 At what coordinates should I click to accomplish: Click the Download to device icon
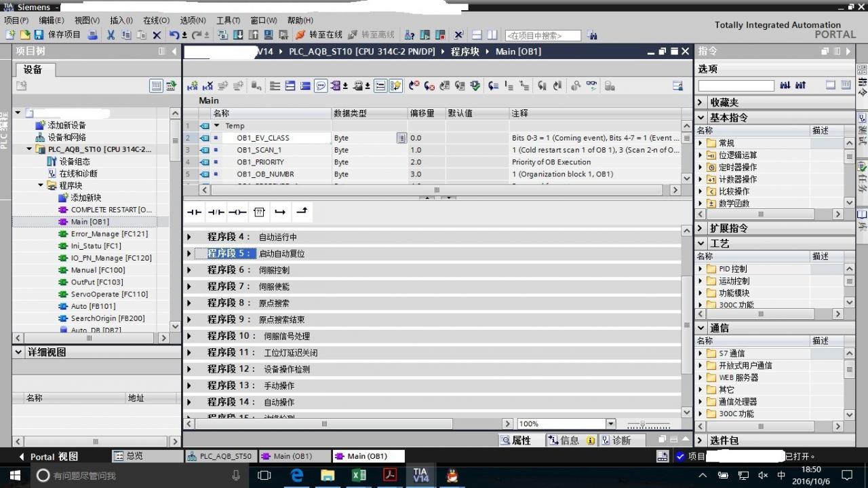tap(238, 35)
